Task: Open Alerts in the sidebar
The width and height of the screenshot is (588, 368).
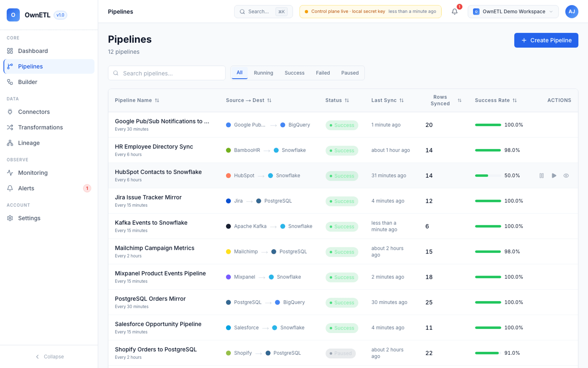Action: point(49,188)
